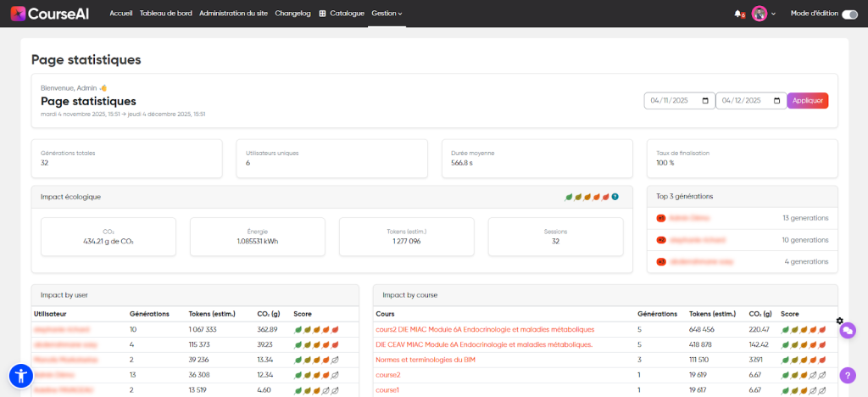Click the user profile avatar

tap(759, 14)
